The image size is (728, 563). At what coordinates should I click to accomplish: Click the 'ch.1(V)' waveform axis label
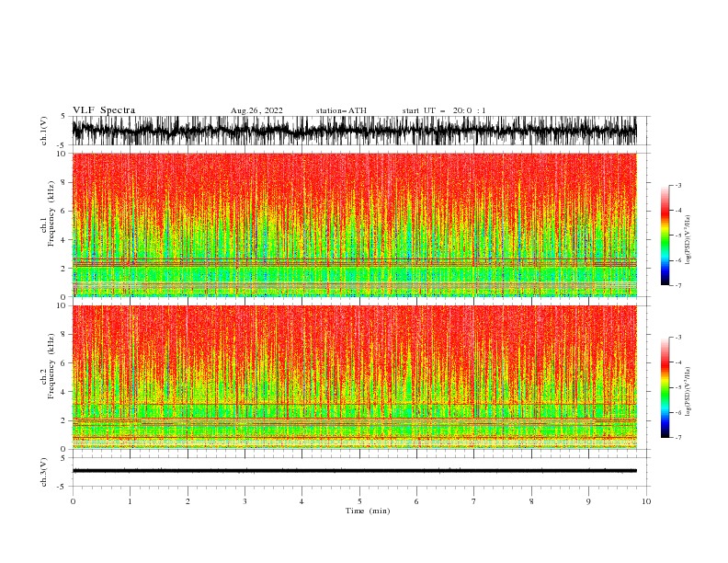pos(44,131)
